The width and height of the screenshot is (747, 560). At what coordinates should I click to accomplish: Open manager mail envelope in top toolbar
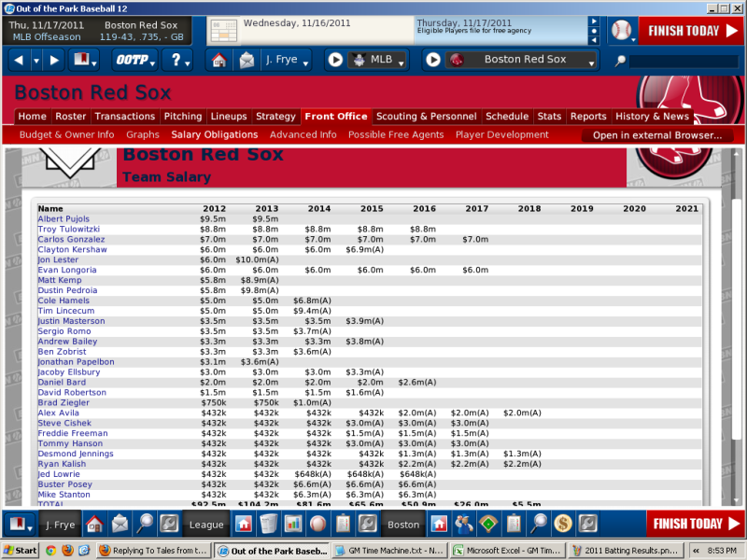click(x=247, y=60)
